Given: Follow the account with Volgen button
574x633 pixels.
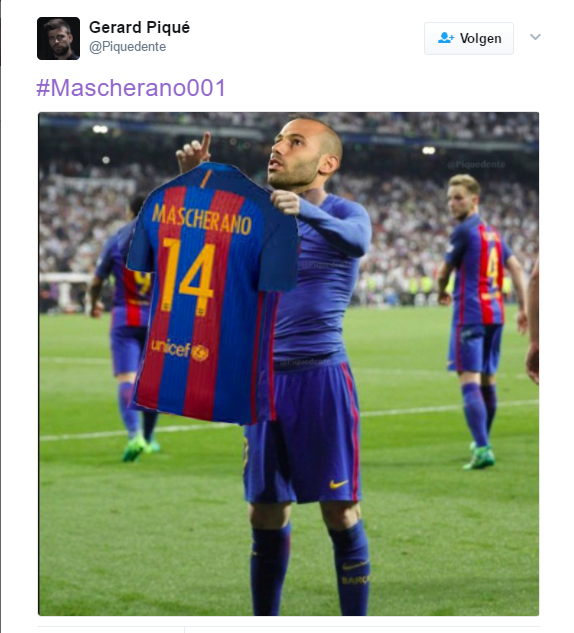Looking at the screenshot, I should click(x=469, y=38).
